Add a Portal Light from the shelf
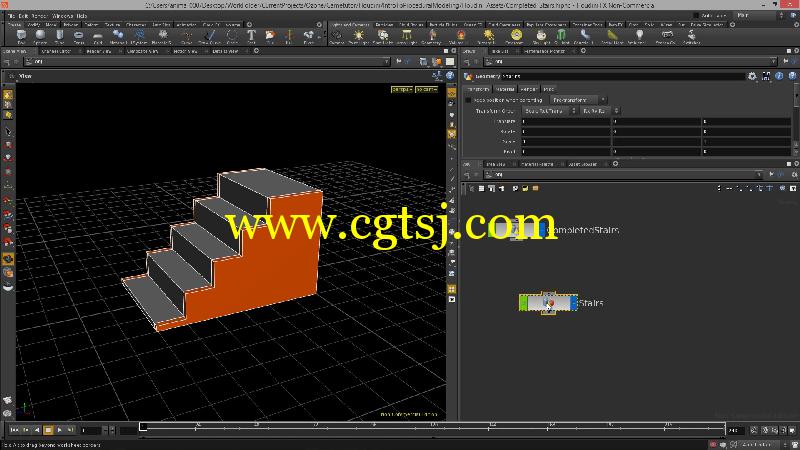 pyautogui.click(x=612, y=36)
